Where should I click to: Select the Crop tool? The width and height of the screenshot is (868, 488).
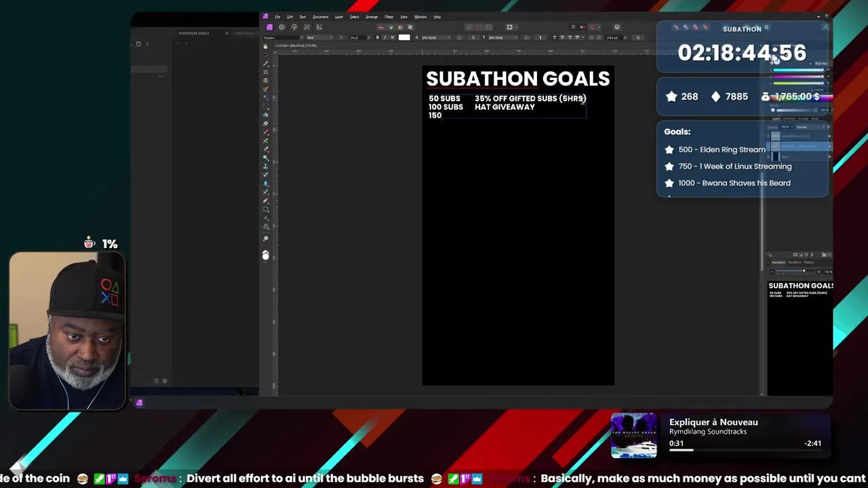coord(265,72)
